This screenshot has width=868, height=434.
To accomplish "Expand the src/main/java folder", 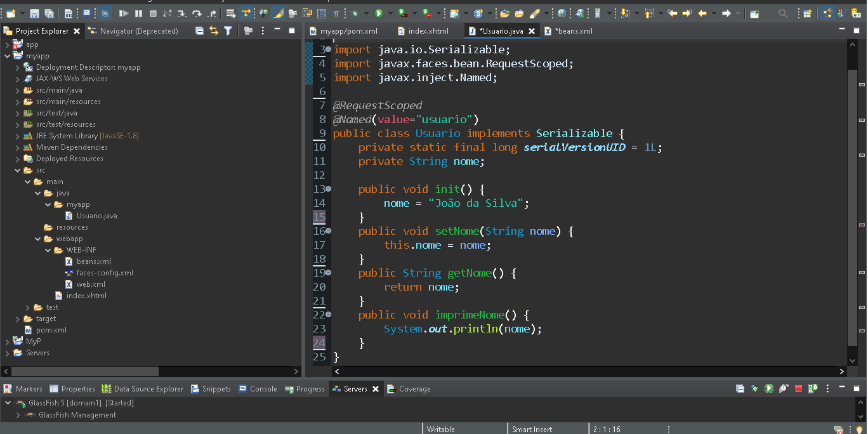I will (18, 90).
